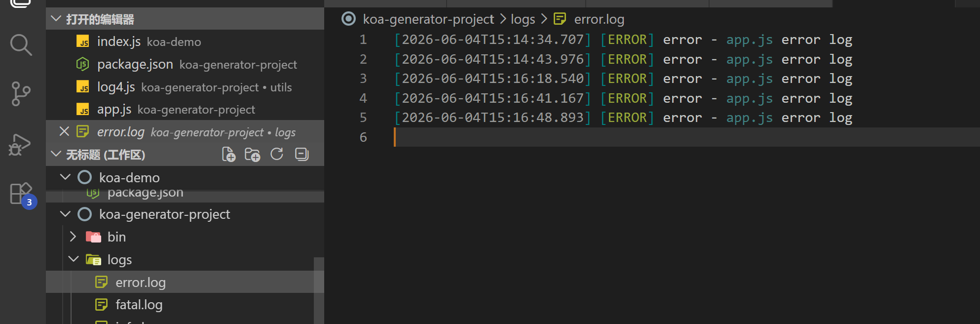Click the logs breadcrumb segment
The height and width of the screenshot is (324, 980).
[523, 19]
